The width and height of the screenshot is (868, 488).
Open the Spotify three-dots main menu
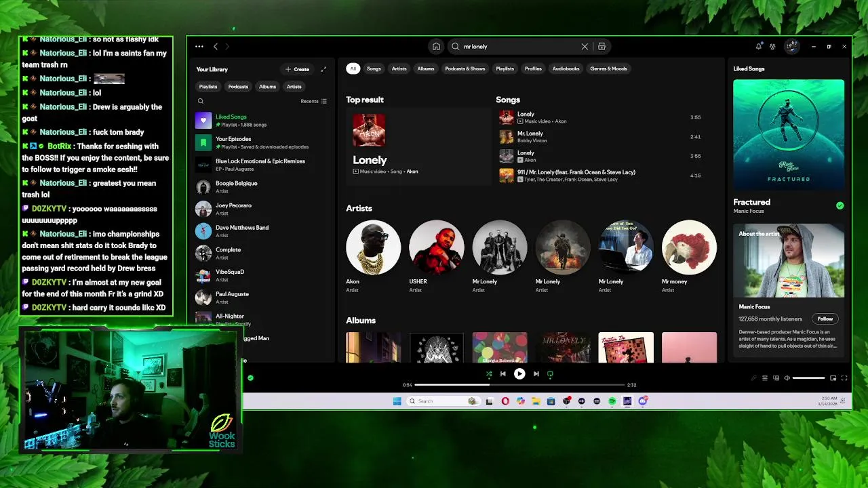pos(199,47)
